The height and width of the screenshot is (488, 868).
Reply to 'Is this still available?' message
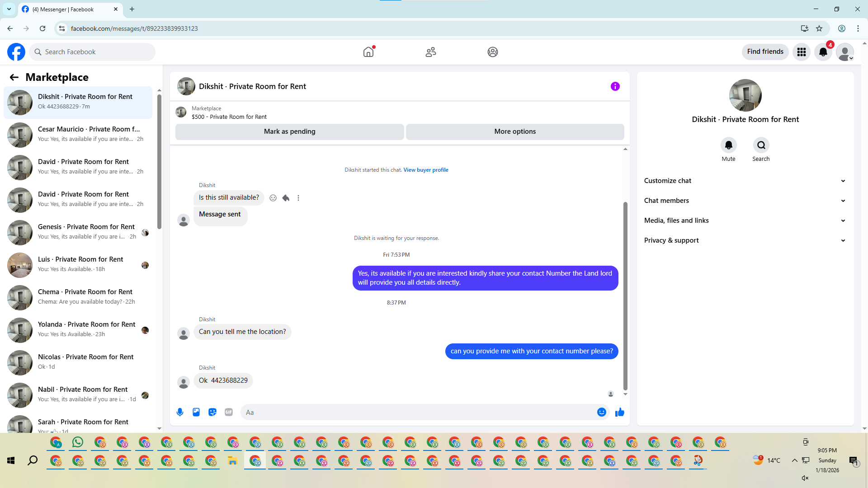point(286,198)
